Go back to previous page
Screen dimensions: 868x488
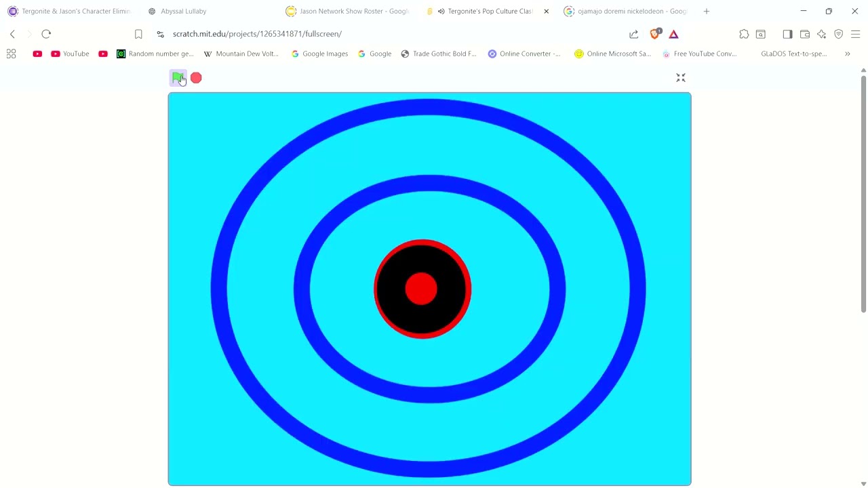click(x=12, y=34)
